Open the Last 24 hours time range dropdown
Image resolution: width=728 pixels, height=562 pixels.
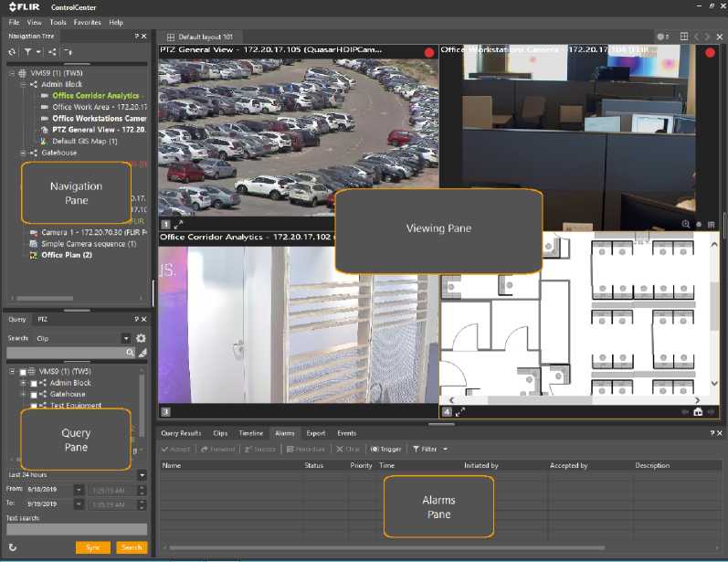point(142,475)
